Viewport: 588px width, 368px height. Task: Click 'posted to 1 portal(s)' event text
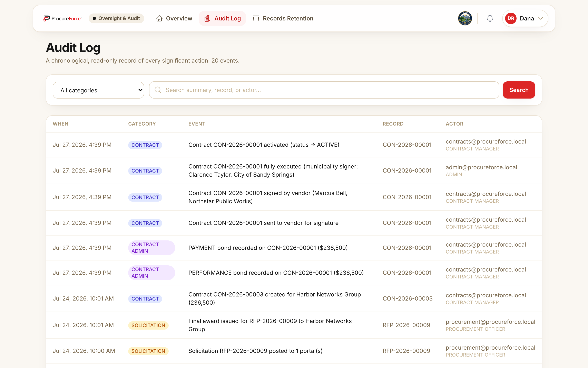click(255, 351)
